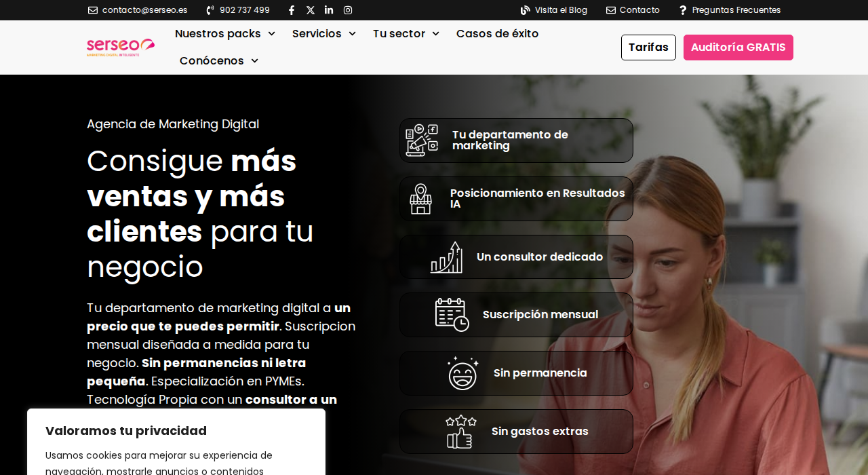The width and height of the screenshot is (868, 475).
Task: Click the question mark icon for Preguntas Frecuentes
Action: [x=683, y=10]
